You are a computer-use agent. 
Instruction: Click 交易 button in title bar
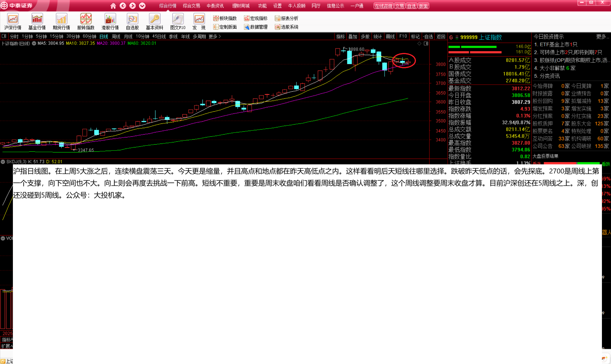coord(400,6)
